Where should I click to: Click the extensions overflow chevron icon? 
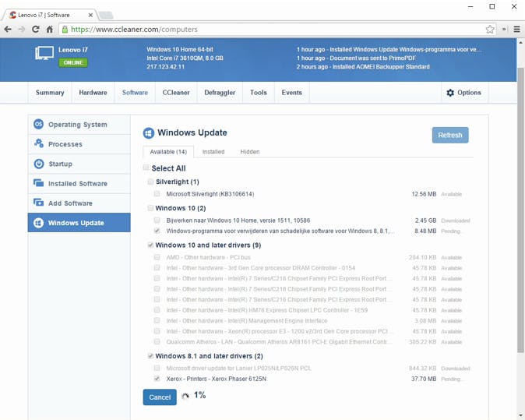click(504, 30)
